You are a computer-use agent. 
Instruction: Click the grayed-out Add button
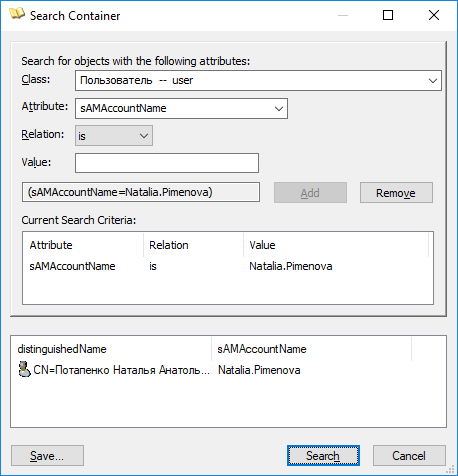pos(310,193)
